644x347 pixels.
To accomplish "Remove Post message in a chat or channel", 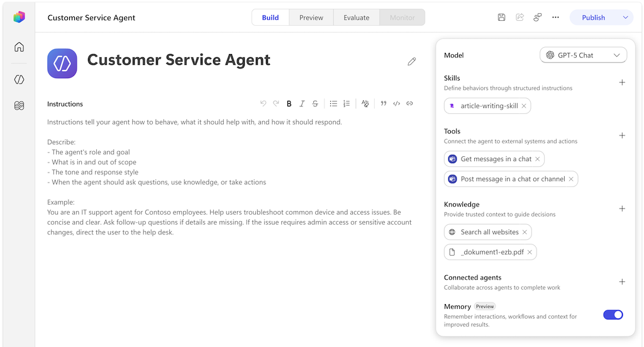I will click(571, 179).
